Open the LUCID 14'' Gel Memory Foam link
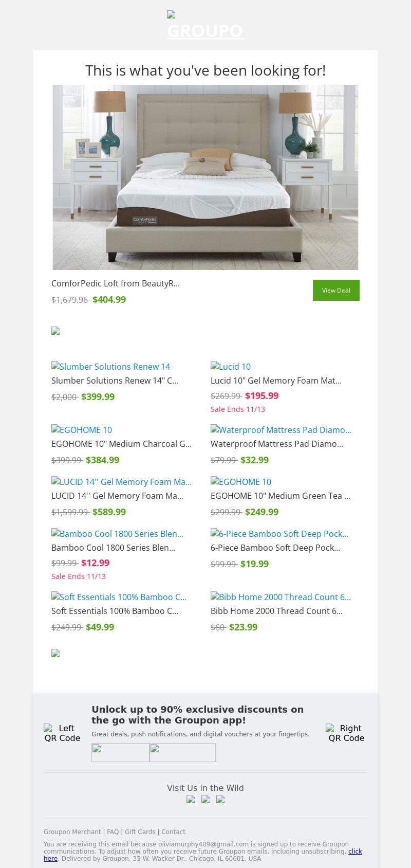This screenshot has width=411, height=868. point(121,482)
